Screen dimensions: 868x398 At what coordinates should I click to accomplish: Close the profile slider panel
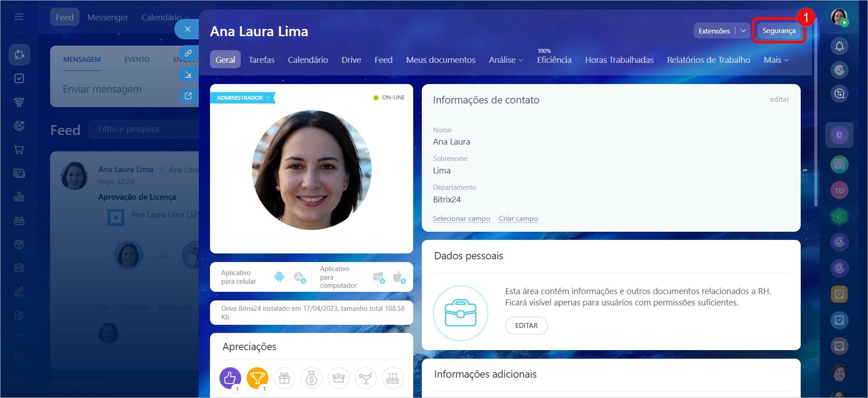tap(187, 29)
